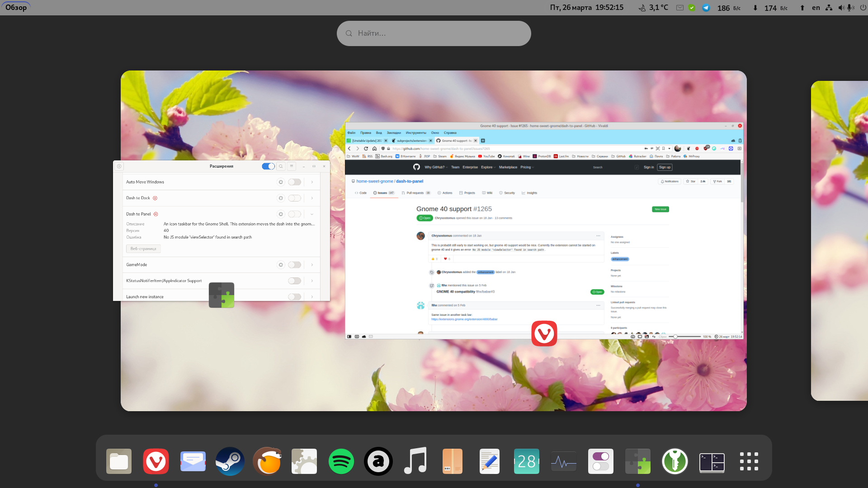The image size is (868, 488).
Task: Adjust Vivaldi zoom slider in status bar
Action: tap(684, 337)
